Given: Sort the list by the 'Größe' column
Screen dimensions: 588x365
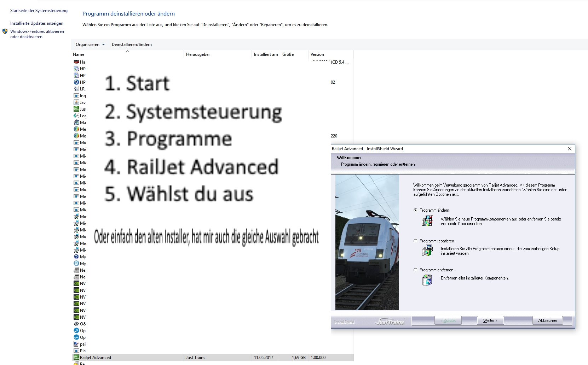Looking at the screenshot, I should click(x=294, y=54).
